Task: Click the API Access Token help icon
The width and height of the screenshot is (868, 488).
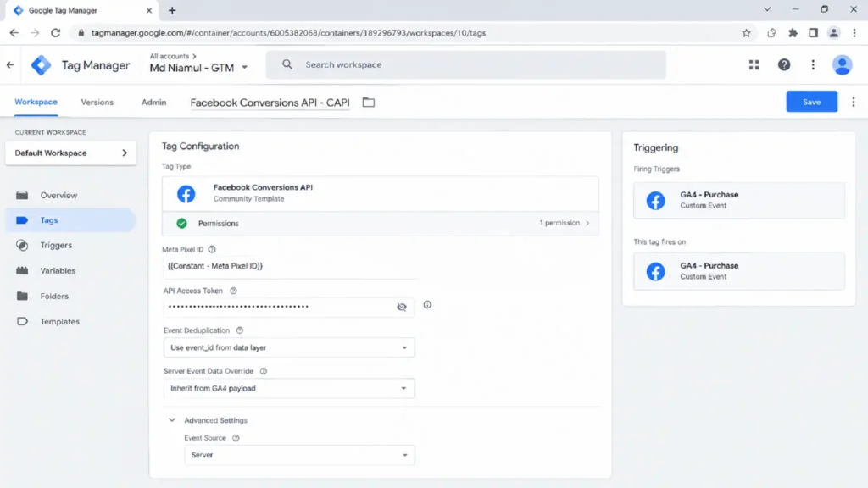Action: 233,291
